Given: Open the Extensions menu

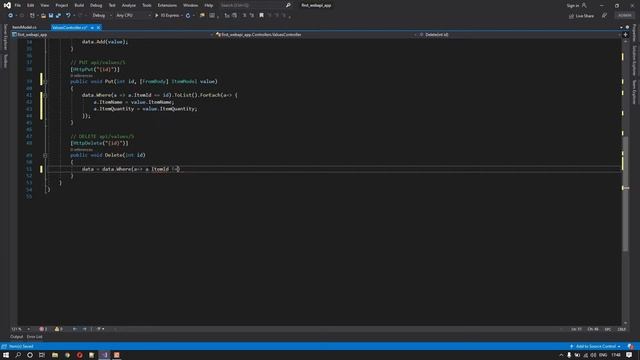Looking at the screenshot, I should coord(167,5).
